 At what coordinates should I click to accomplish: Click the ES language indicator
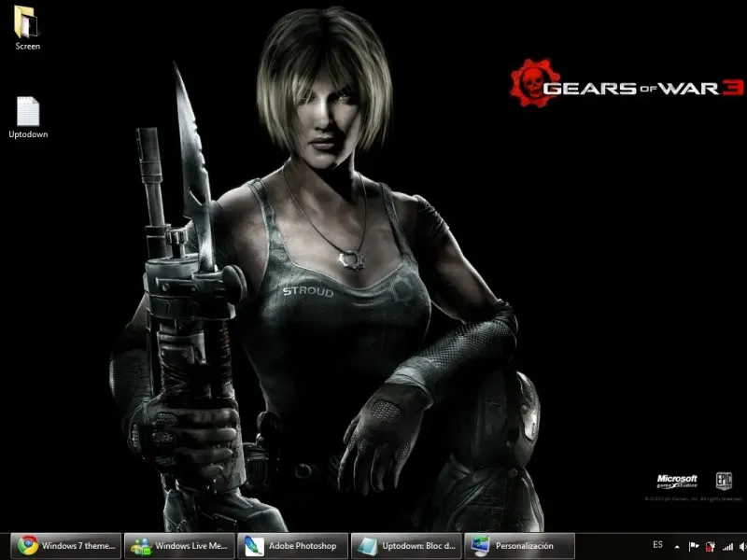(x=657, y=545)
